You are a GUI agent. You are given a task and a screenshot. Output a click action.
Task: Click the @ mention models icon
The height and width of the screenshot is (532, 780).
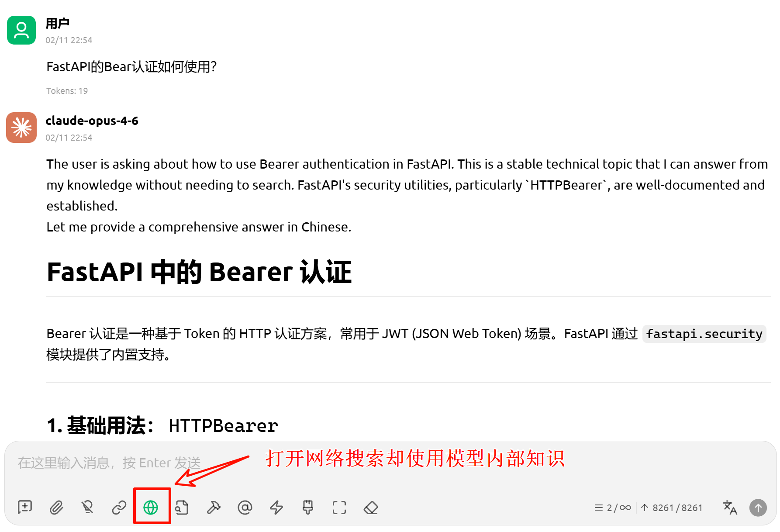245,508
